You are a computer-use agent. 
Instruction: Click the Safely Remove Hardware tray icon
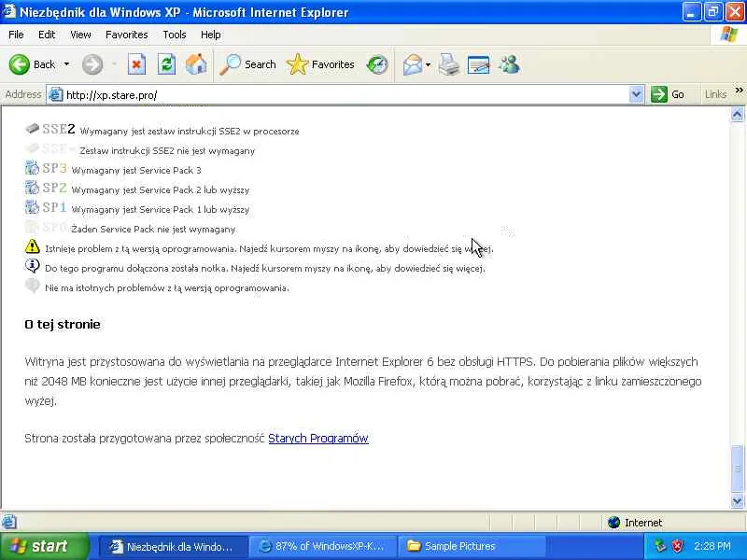click(x=660, y=546)
